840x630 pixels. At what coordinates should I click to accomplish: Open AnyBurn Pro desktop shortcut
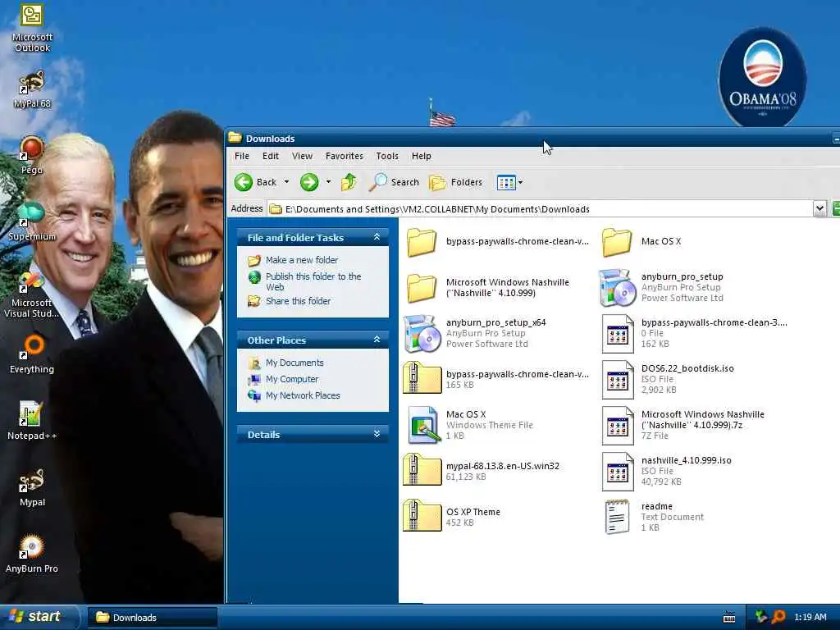32,554
